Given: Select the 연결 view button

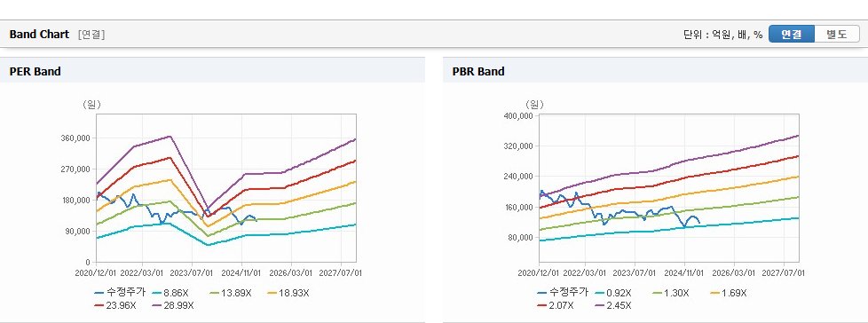Looking at the screenshot, I should pyautogui.click(x=792, y=34).
